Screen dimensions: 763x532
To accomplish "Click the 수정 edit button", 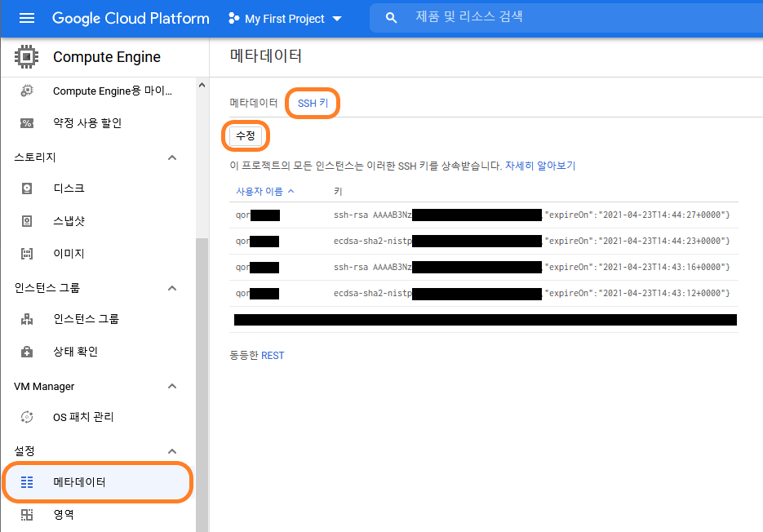I will [246, 135].
